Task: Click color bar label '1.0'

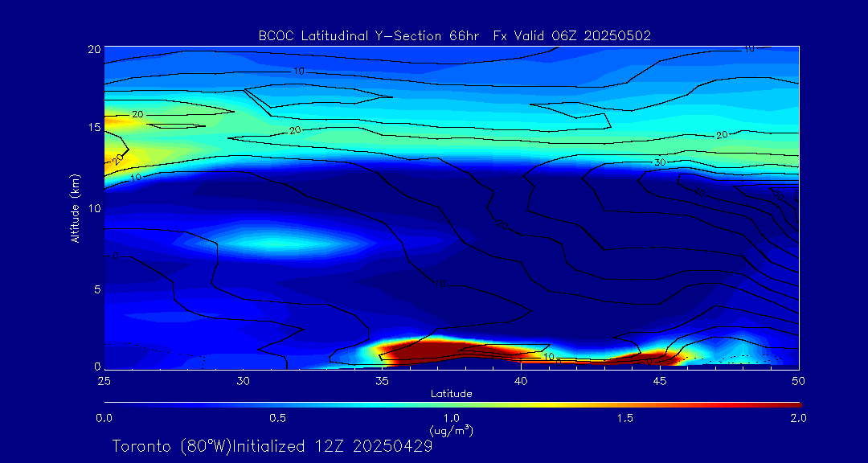Action: pos(452,418)
